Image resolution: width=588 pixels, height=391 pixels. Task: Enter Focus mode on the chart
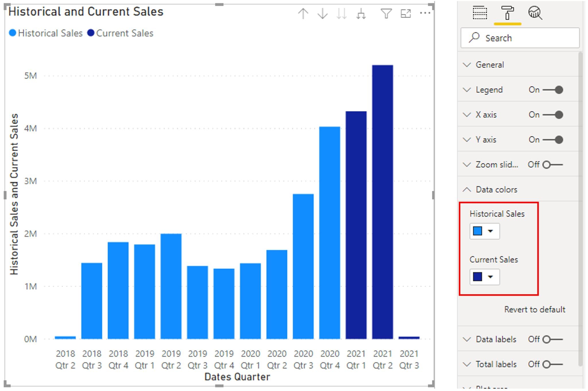point(406,13)
